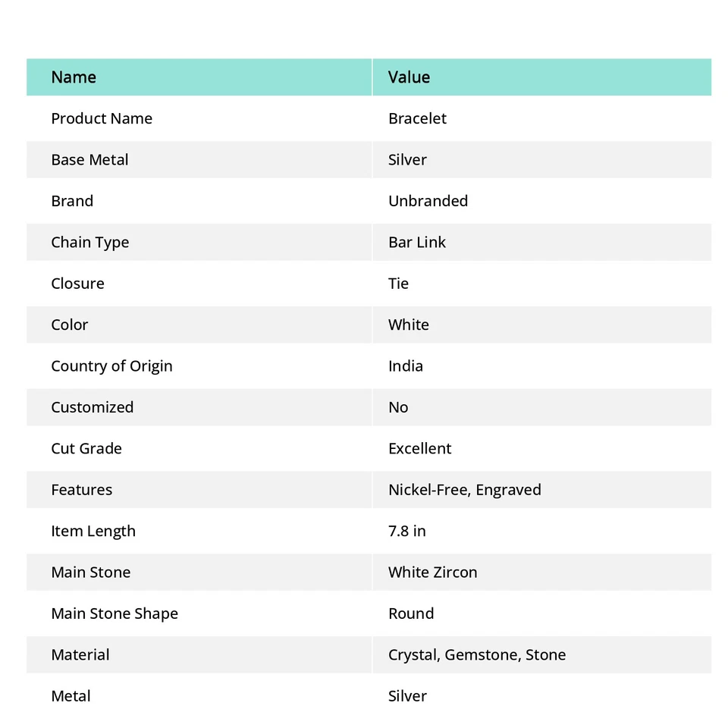
Task: Click the Name column header
Action: pos(74,77)
